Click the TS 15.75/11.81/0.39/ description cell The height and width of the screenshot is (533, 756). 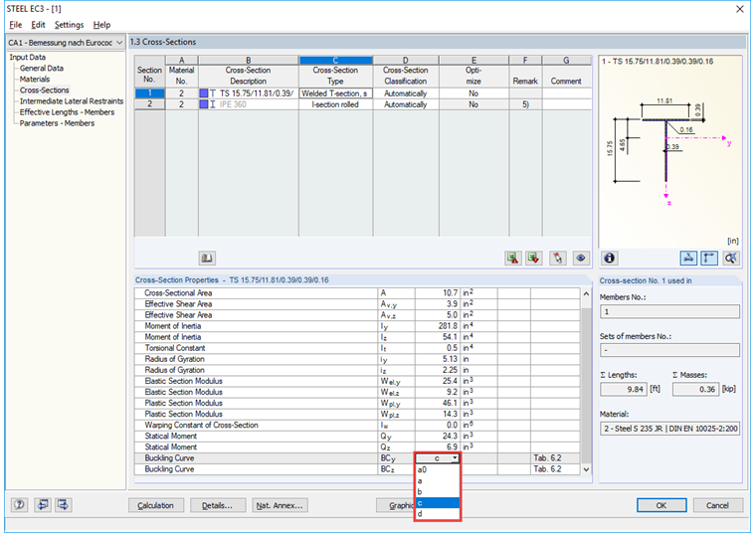(x=249, y=93)
